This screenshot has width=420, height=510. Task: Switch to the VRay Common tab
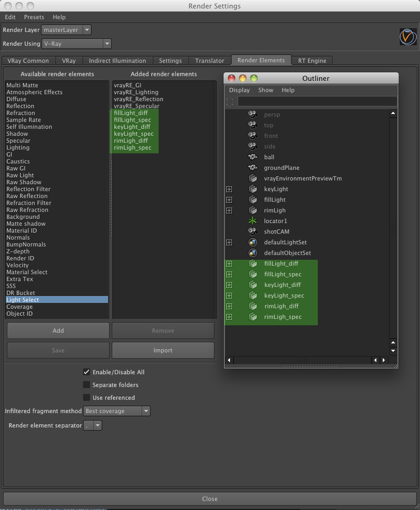click(x=28, y=61)
